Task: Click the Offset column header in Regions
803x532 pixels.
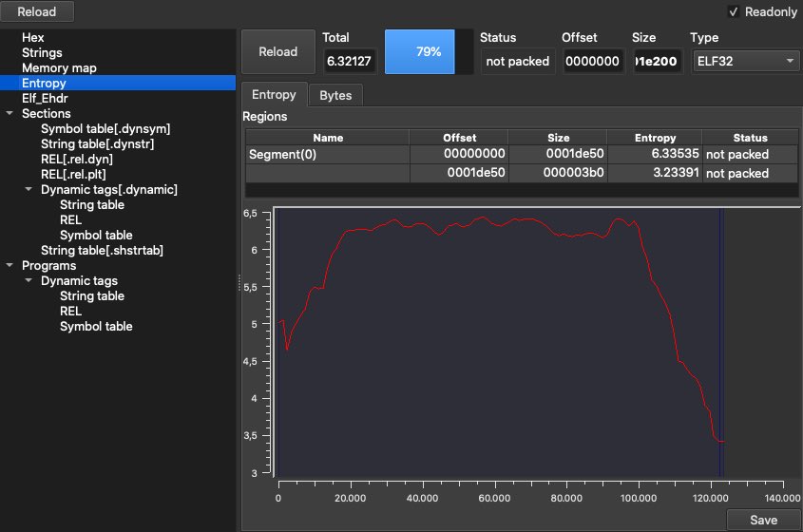Action: coord(459,138)
